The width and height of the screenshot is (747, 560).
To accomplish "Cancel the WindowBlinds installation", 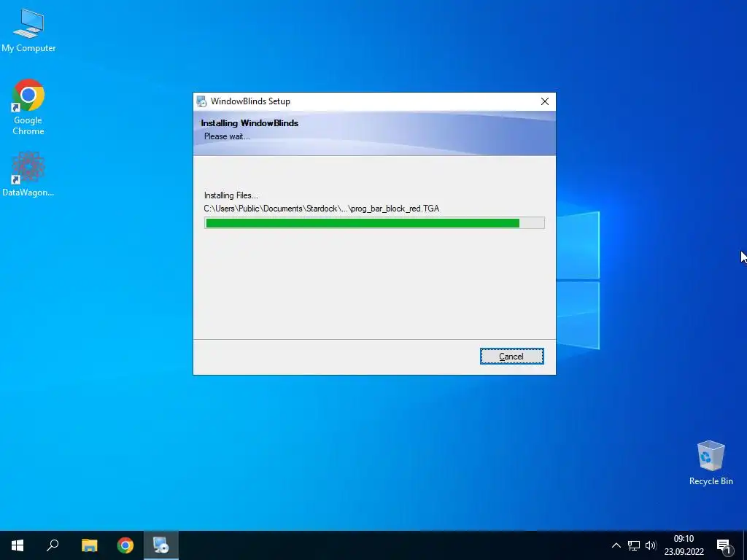I will point(511,356).
